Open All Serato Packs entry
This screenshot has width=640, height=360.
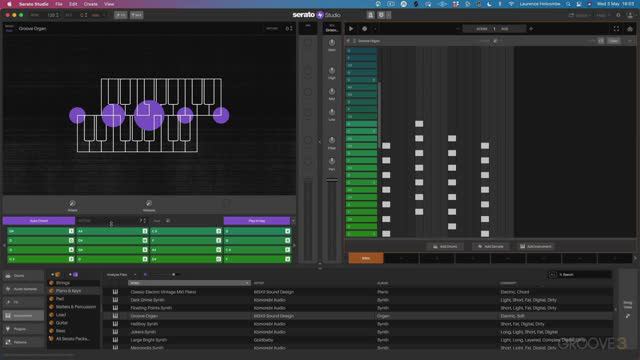(73, 339)
